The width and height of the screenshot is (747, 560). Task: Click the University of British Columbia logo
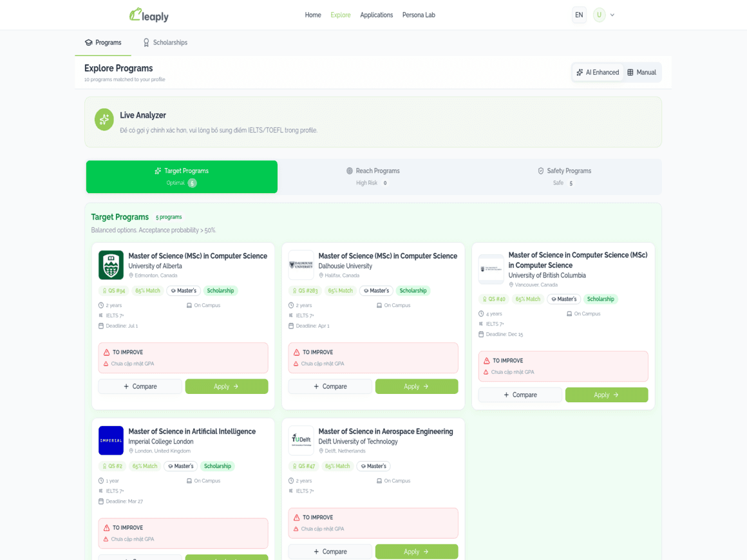tap(491, 269)
